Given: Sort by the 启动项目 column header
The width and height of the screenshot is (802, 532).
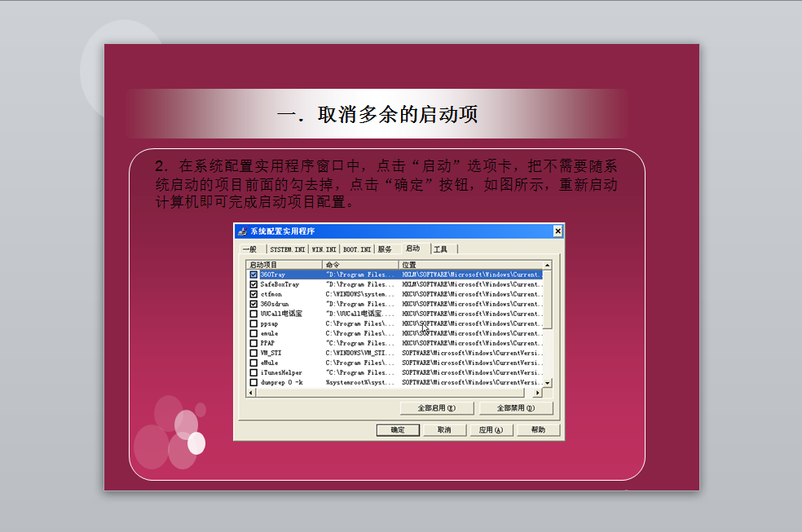Looking at the screenshot, I should point(284,265).
